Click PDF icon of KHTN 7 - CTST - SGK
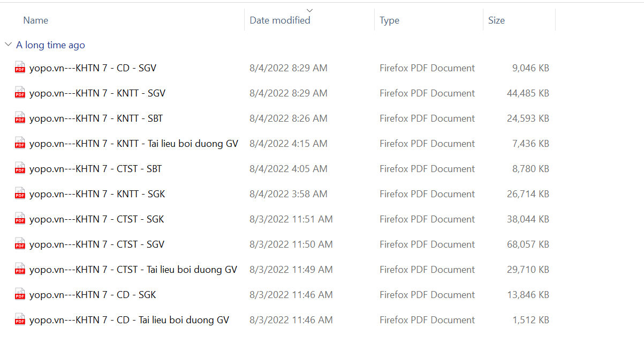The width and height of the screenshot is (644, 342). coord(20,219)
